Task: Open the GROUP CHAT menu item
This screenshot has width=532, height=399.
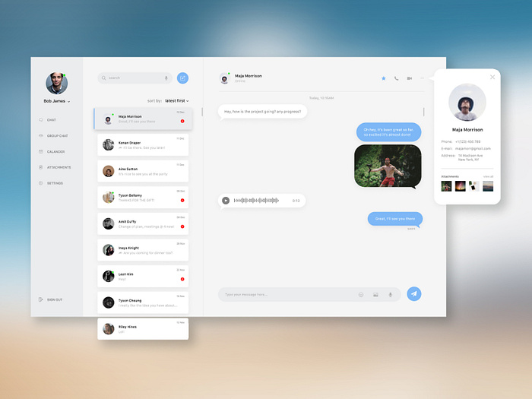Action: 57,136
